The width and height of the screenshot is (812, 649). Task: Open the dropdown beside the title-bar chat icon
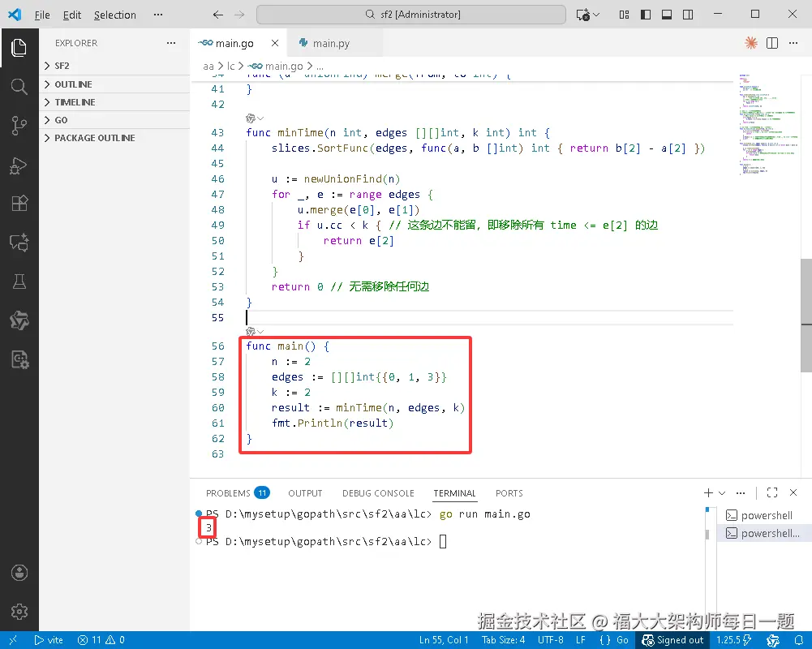click(596, 15)
